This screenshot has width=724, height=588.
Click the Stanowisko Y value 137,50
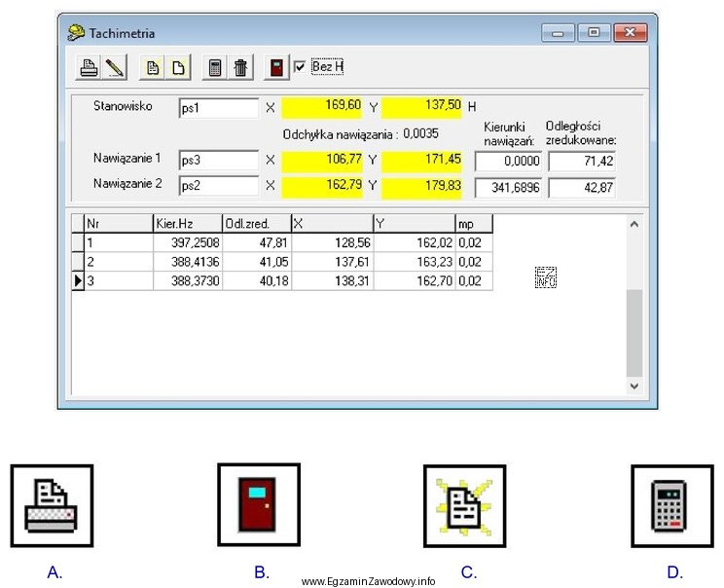point(421,108)
